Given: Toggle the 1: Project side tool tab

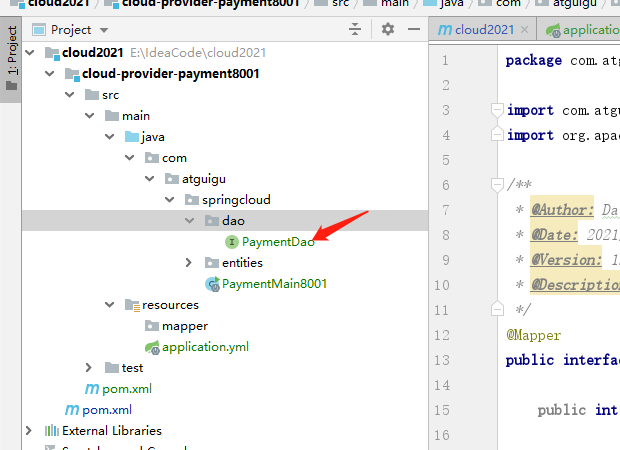Looking at the screenshot, I should (x=11, y=58).
